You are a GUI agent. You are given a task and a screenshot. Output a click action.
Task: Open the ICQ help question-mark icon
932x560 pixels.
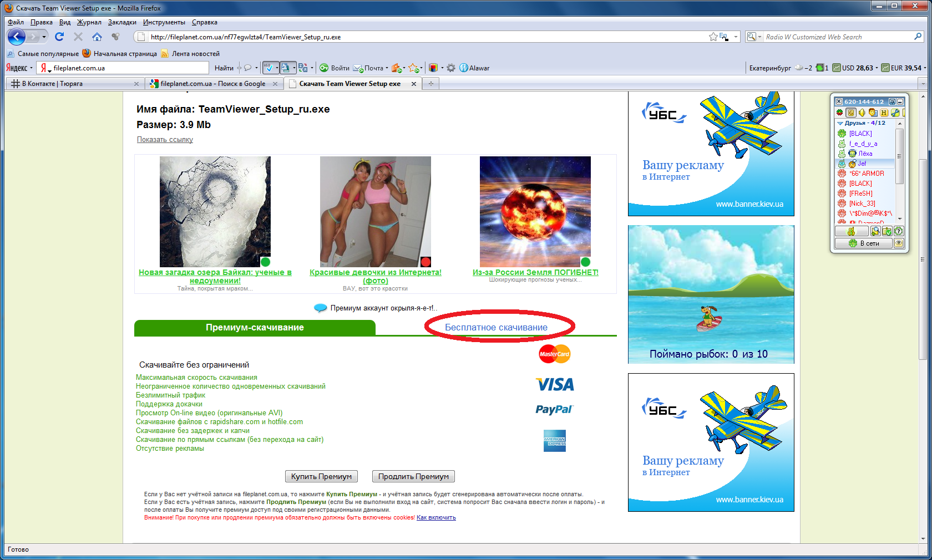click(899, 231)
